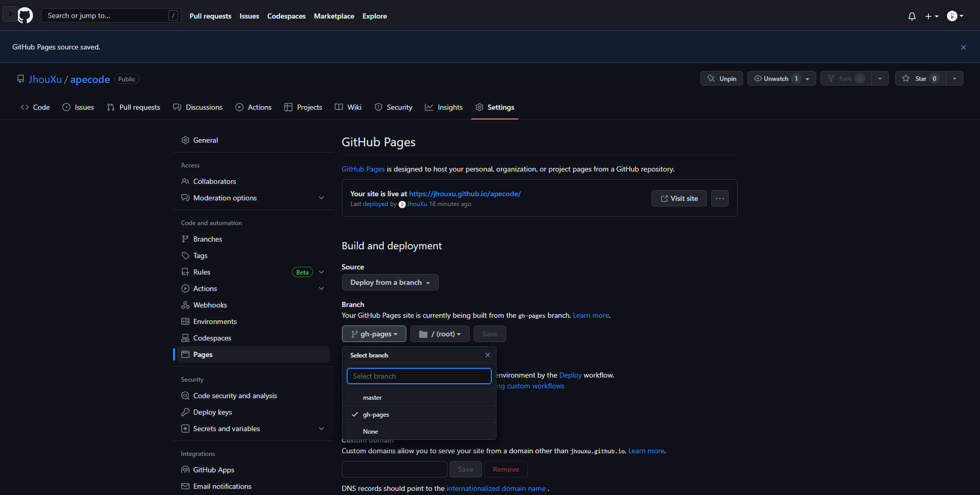Go to Codespaces in top navigation

(286, 16)
